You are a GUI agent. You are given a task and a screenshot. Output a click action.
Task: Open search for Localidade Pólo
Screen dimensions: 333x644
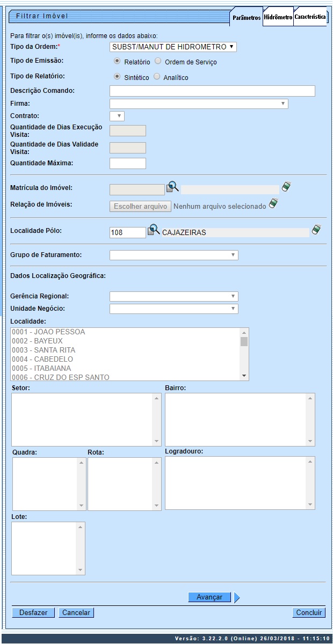(x=154, y=230)
